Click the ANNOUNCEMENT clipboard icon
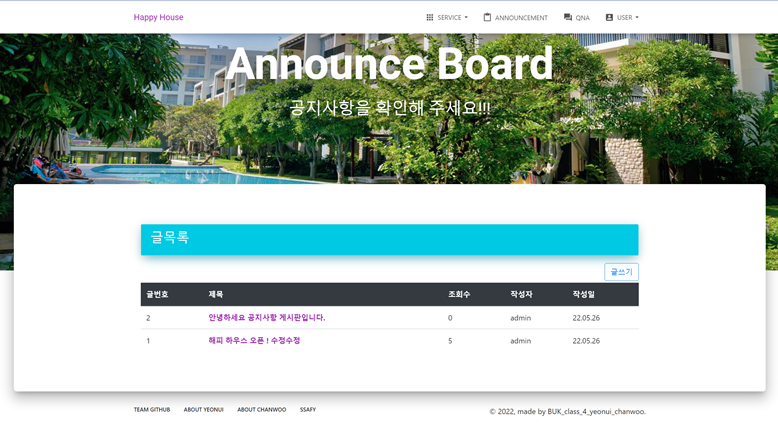This screenshot has height=428, width=778. tap(487, 17)
